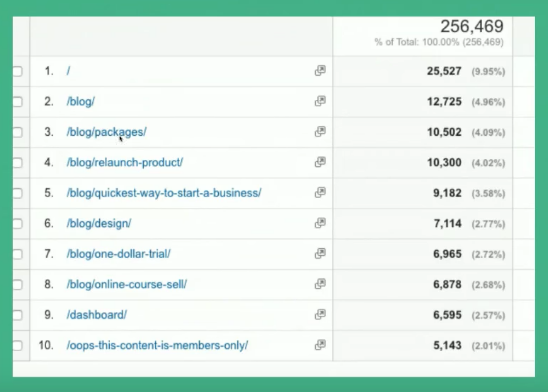The image size is (548, 392).
Task: Check the /blog/one-dollar-trial/ row checkbox
Action: (x=17, y=254)
